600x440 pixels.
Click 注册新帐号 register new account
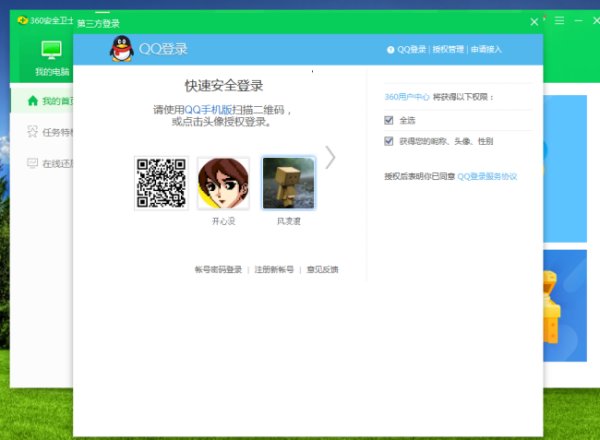(274, 269)
